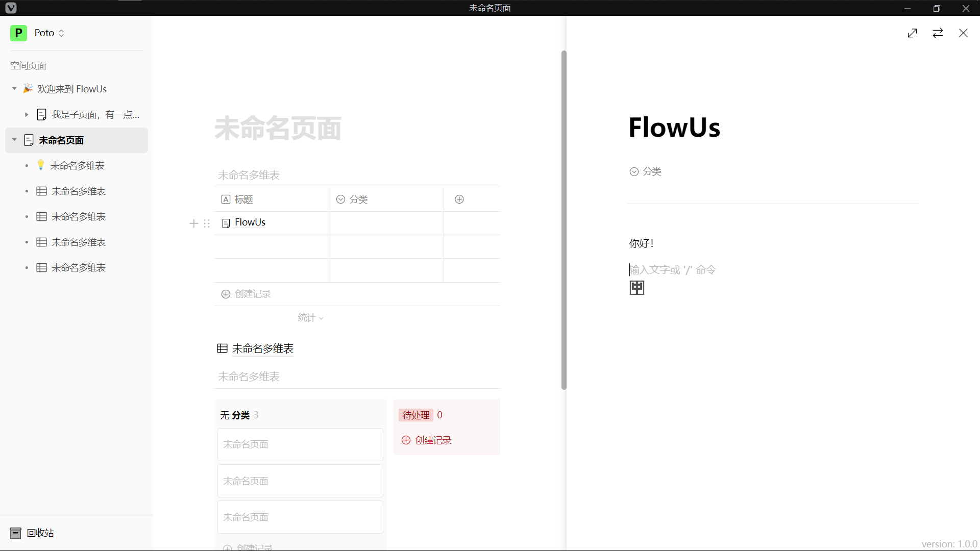980x551 pixels.
Task: Click the add row plus icon beside FlowUs
Action: (194, 223)
